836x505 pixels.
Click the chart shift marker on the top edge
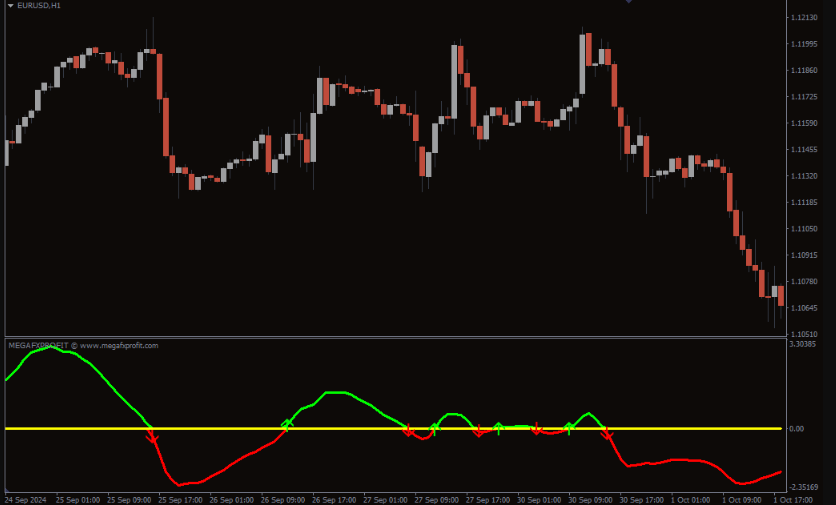[x=628, y=2]
